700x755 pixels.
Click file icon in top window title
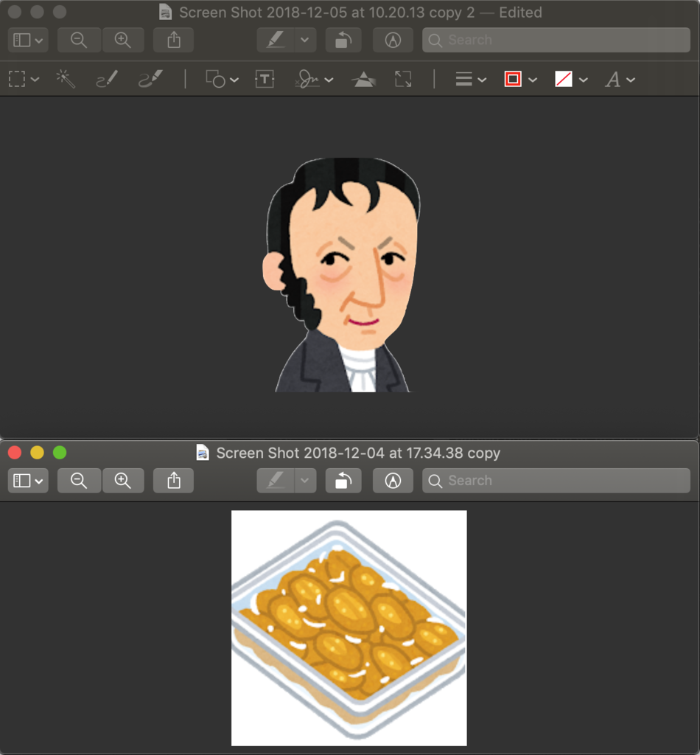[x=166, y=12]
